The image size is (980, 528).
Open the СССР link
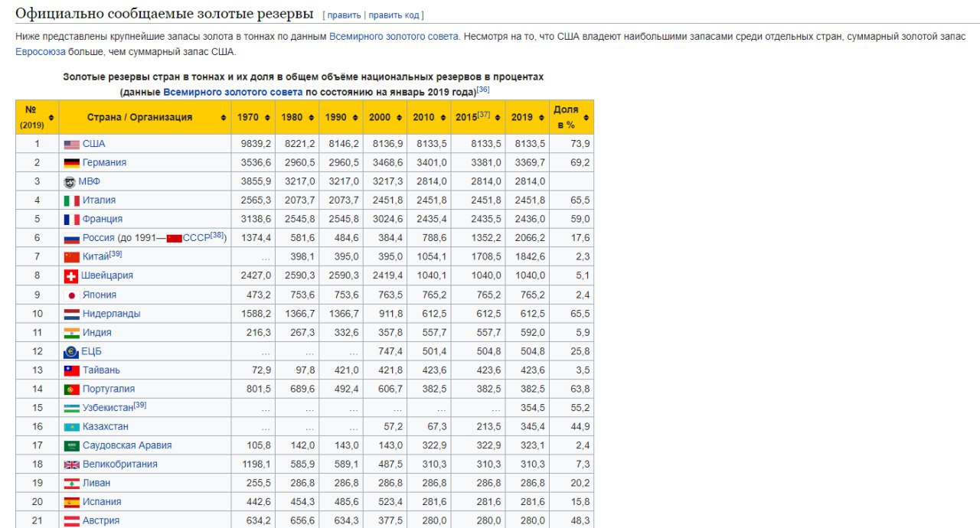pos(197,239)
